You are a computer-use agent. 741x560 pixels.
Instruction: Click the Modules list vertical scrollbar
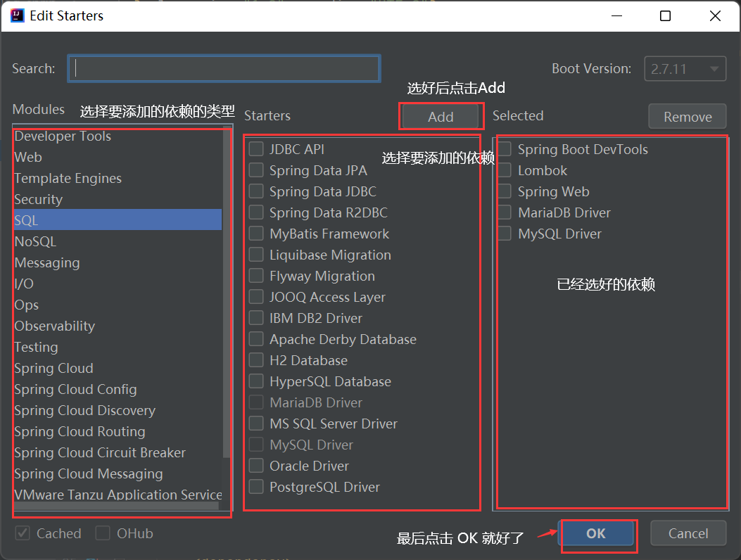tap(226, 293)
